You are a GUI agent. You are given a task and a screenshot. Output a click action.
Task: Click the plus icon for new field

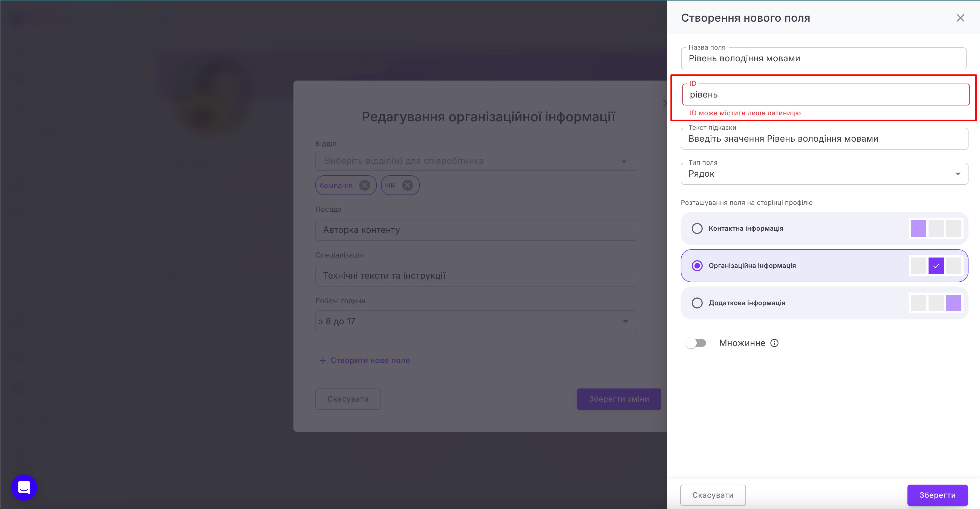point(323,360)
